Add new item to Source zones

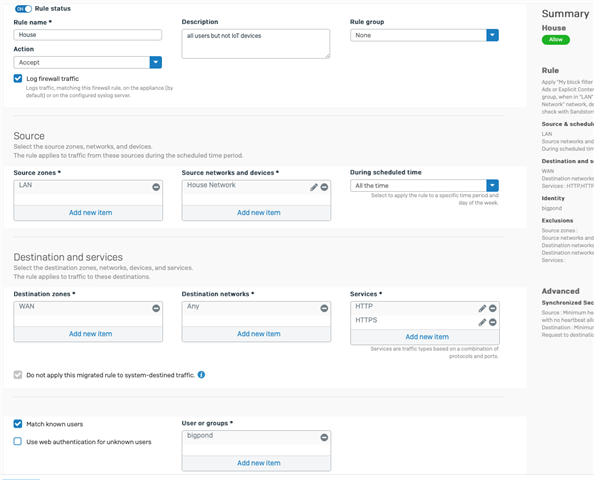(91, 213)
